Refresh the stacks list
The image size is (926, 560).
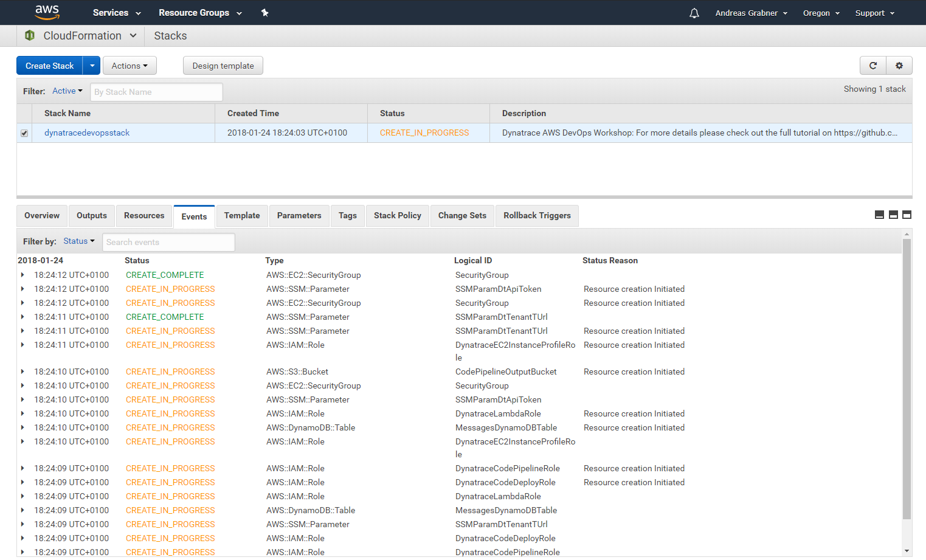(x=873, y=66)
